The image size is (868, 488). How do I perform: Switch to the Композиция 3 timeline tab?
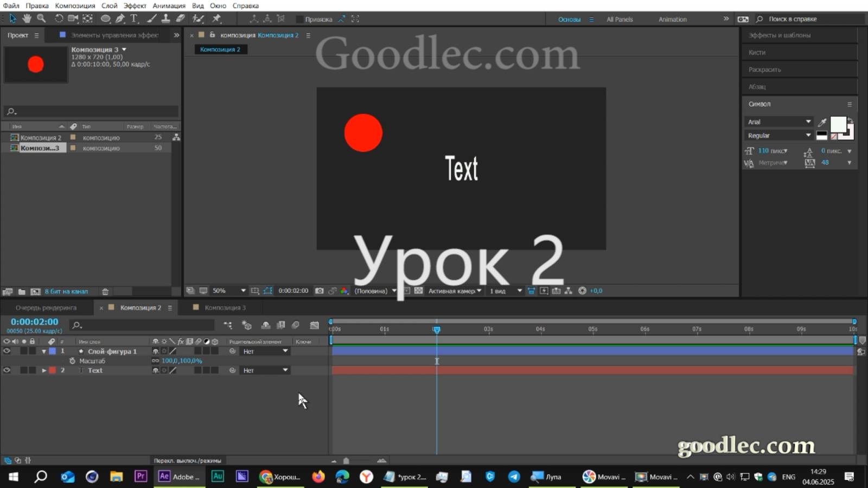(225, 307)
